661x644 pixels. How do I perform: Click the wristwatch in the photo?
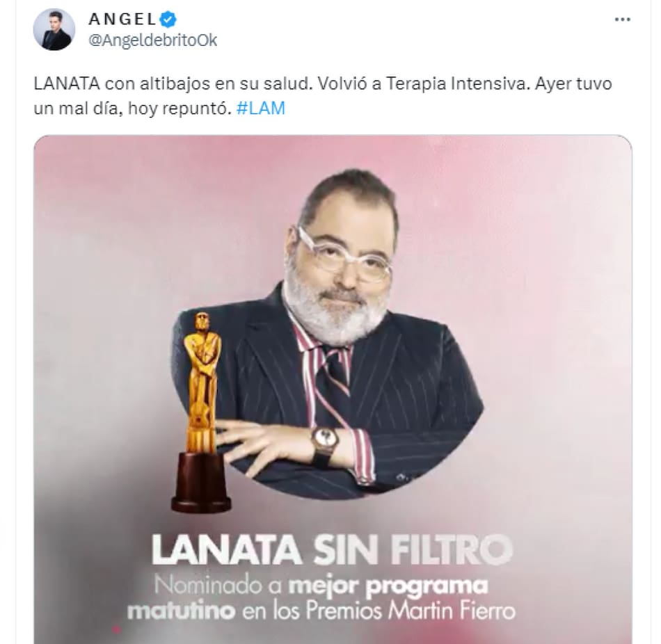tap(325, 444)
